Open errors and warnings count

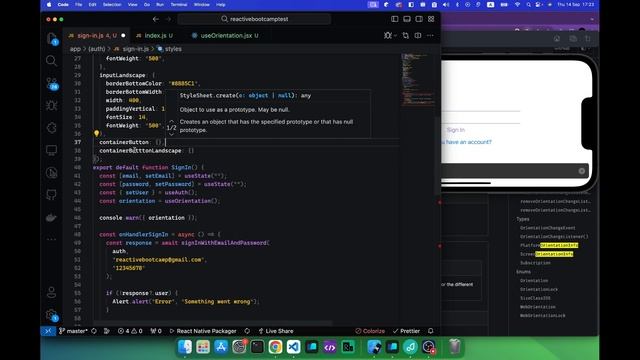(x=130, y=331)
